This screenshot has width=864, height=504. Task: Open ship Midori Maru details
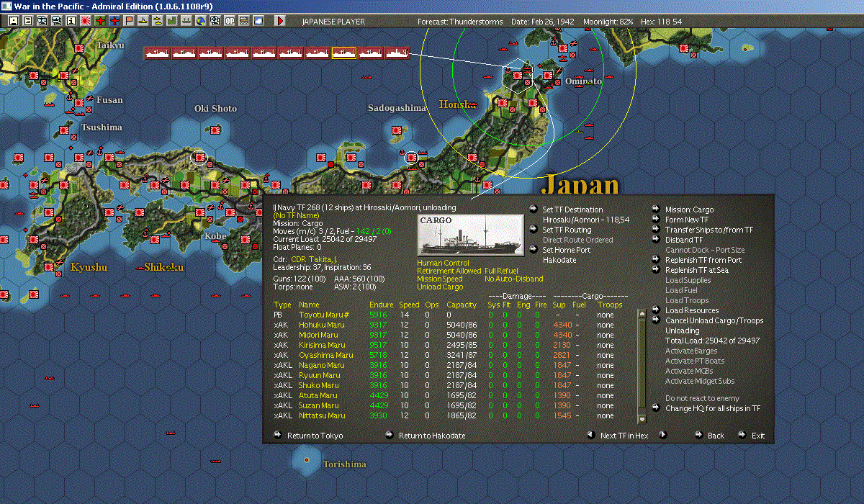[318, 335]
